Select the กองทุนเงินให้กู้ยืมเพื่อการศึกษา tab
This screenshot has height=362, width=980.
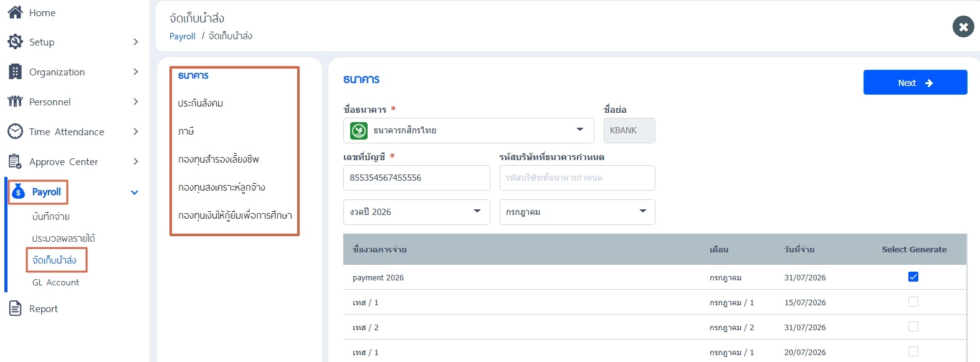tap(235, 216)
